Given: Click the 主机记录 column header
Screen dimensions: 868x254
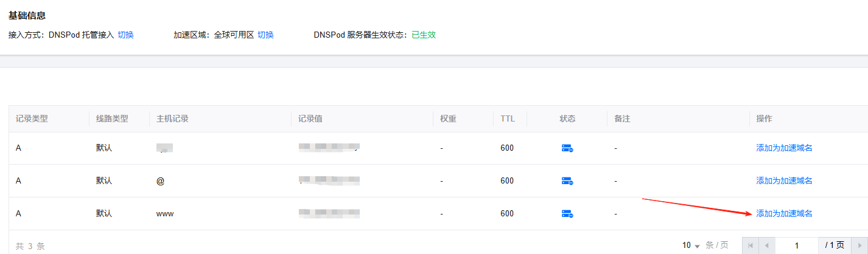Looking at the screenshot, I should (x=172, y=119).
